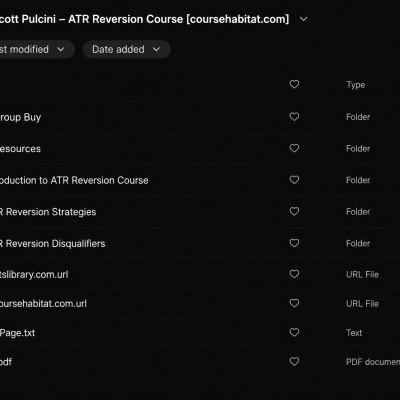Click the ATR Reversion Course folder title
The image size is (400, 400).
[x=144, y=19]
